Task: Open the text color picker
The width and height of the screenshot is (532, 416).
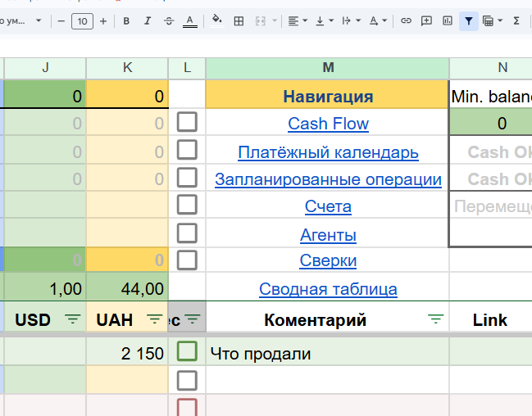Action: click(x=190, y=21)
